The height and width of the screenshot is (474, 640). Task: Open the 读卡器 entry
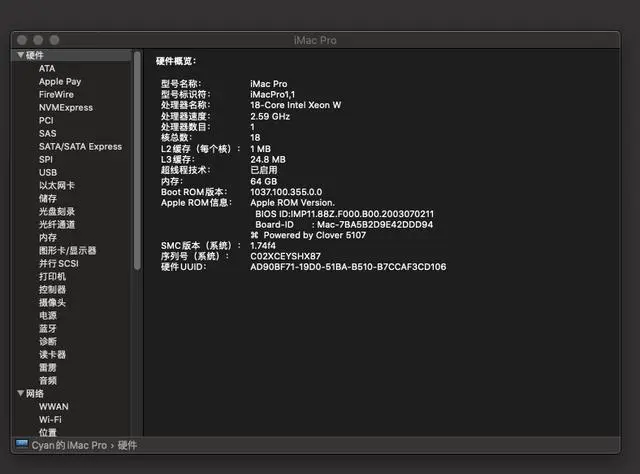pyautogui.click(x=52, y=354)
